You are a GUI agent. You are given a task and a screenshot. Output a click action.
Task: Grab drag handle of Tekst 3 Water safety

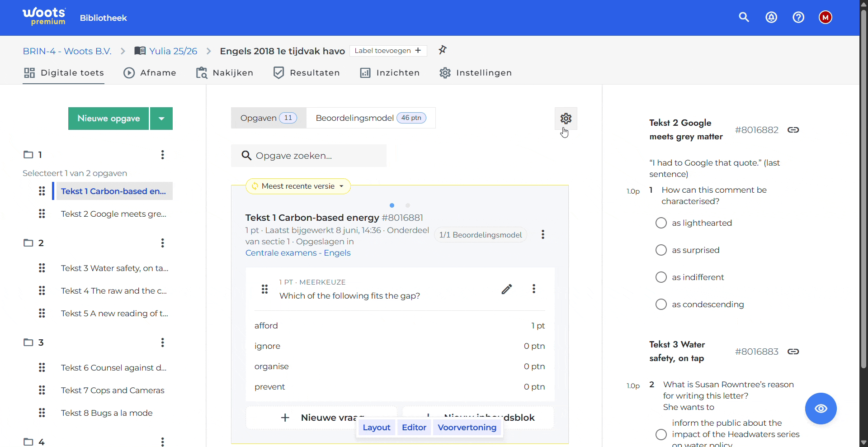42,268
